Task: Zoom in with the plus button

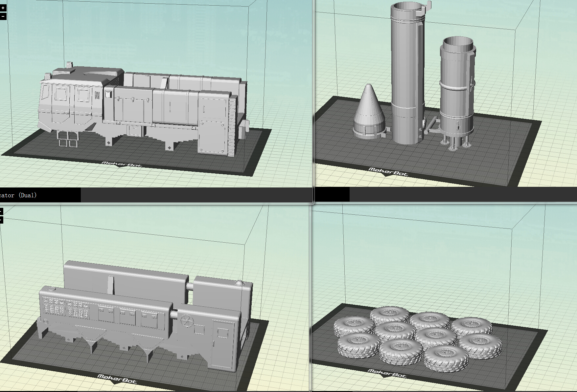Action: (x=3, y=8)
